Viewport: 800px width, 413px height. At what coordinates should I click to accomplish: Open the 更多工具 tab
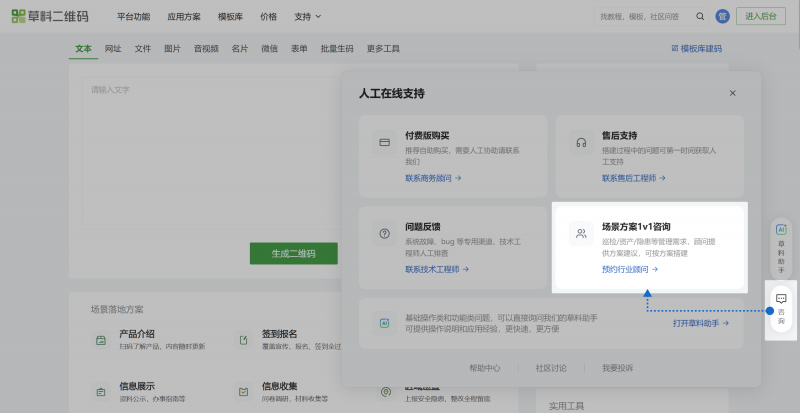coord(383,48)
